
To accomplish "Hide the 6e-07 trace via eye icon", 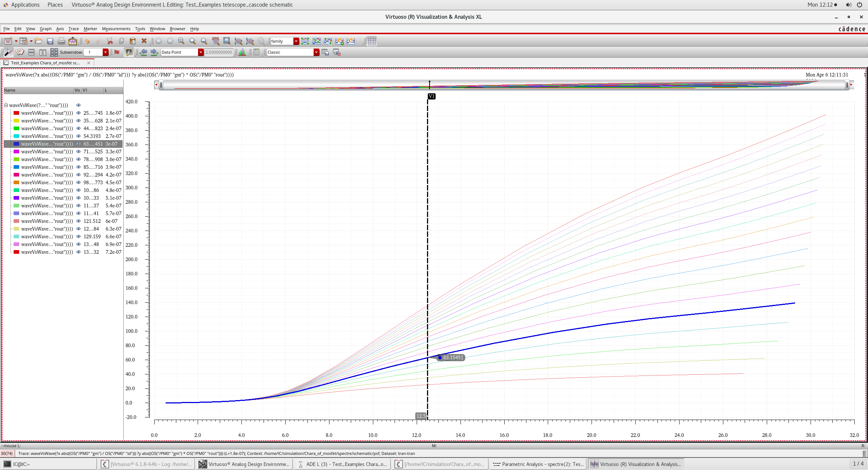I will click(x=78, y=221).
